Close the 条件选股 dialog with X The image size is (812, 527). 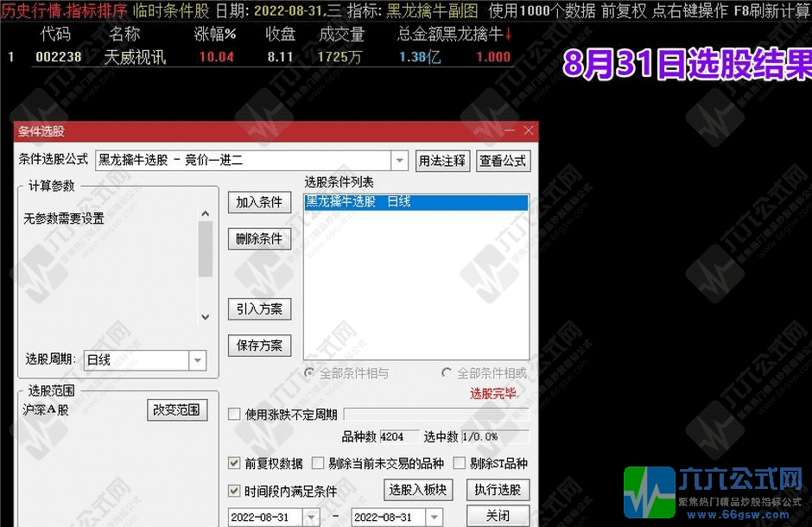(528, 130)
